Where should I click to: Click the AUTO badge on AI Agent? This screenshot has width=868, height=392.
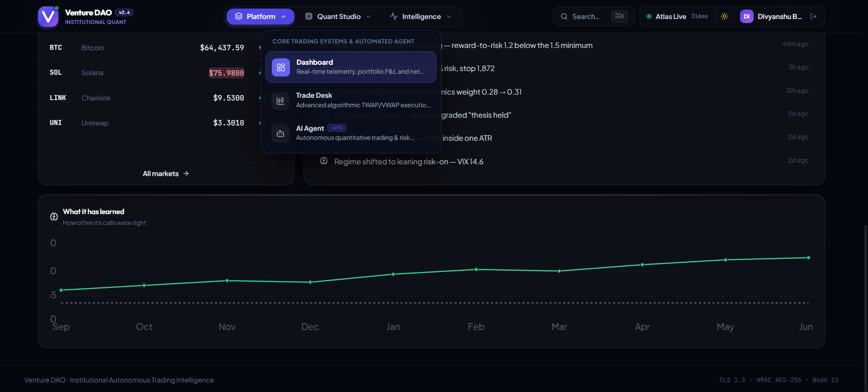coord(337,128)
